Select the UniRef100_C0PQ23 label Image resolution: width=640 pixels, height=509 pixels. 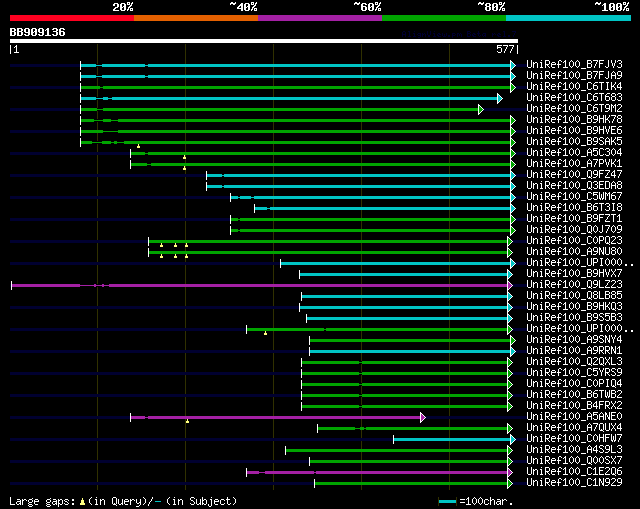click(574, 241)
